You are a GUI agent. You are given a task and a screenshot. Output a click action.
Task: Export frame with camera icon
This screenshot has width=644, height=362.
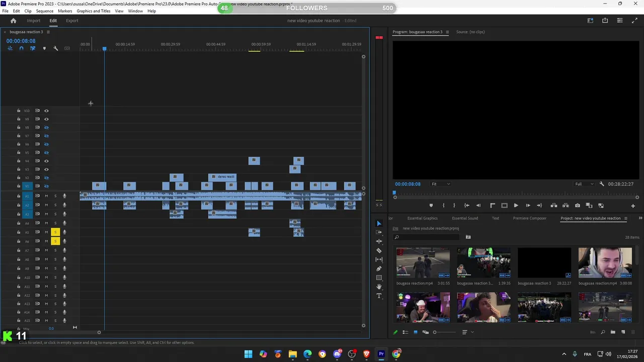point(578,206)
